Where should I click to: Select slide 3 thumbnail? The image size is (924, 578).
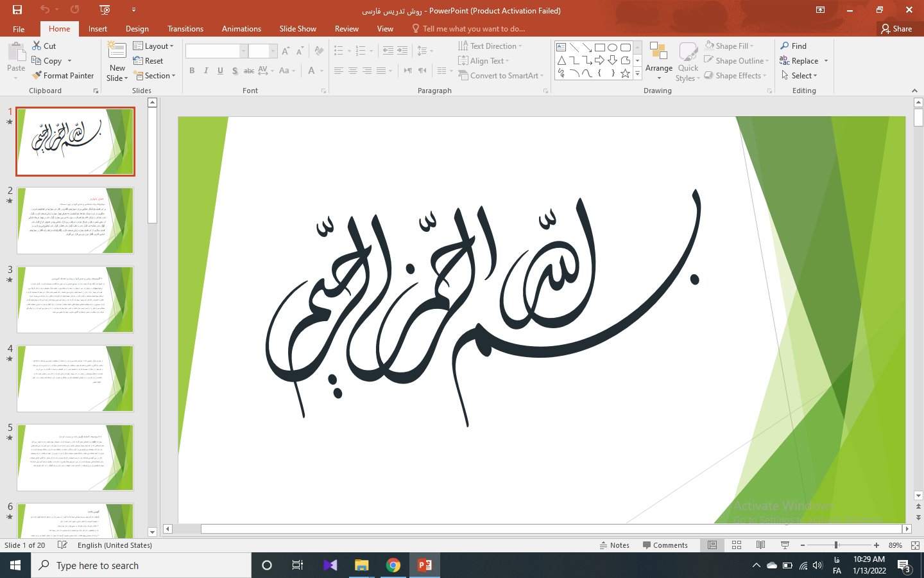(x=75, y=300)
